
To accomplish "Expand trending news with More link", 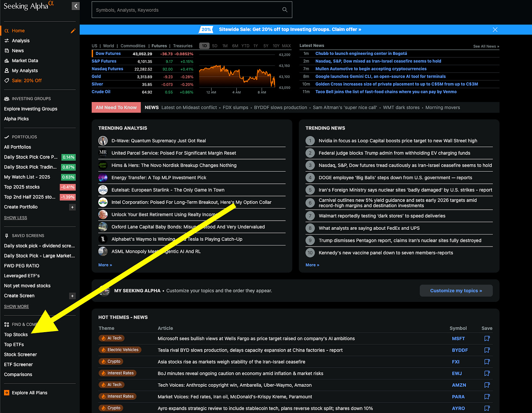I will click(x=312, y=265).
